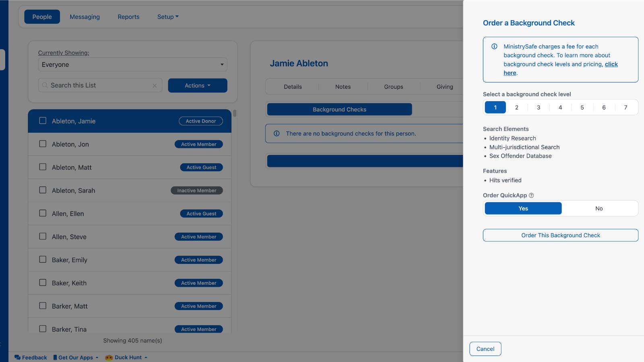This screenshot has width=644, height=362.
Task: Clear the search field with X icon
Action: coord(155,86)
